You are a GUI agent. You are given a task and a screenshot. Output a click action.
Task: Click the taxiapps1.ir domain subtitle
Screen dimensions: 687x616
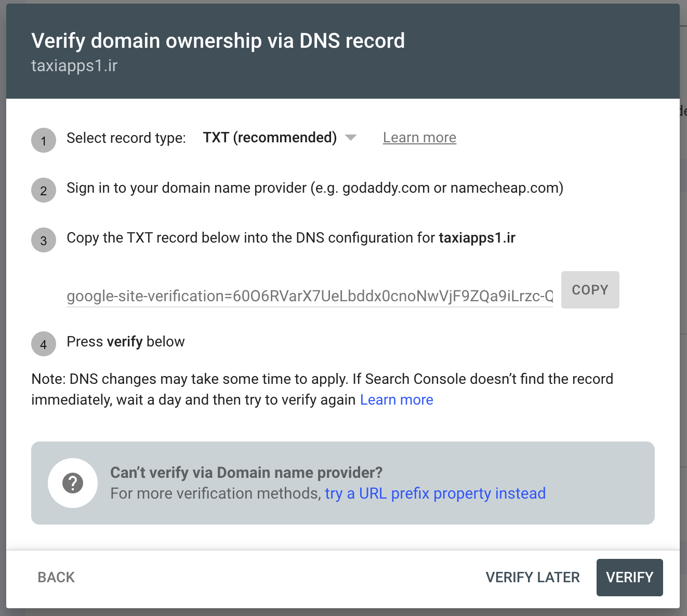(x=74, y=66)
